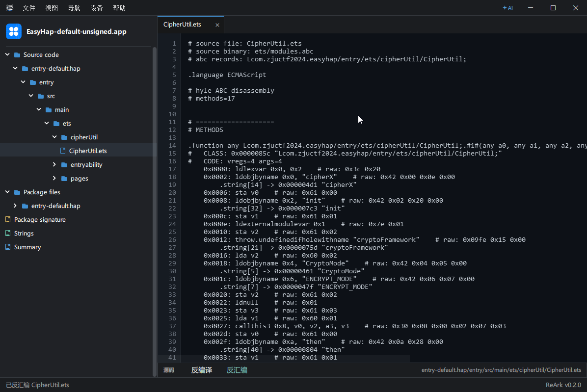Collapse the ets folder
Viewport: 587px width, 392px height.
[x=47, y=123]
